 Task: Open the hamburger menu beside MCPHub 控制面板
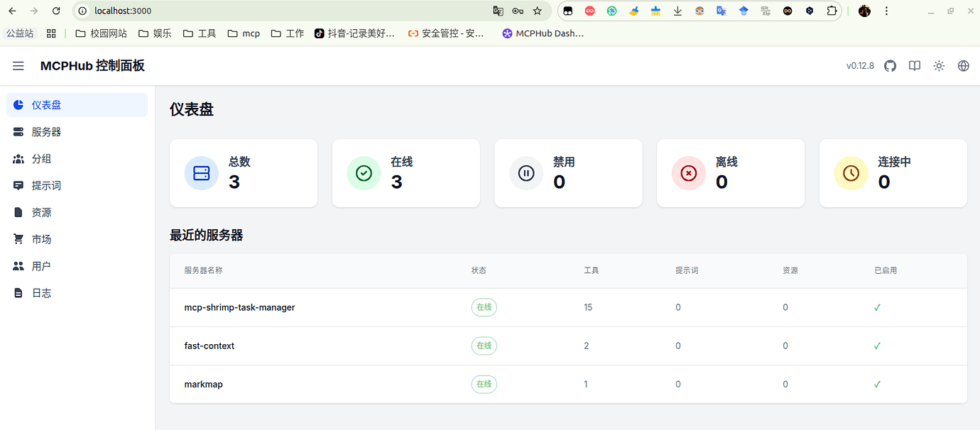pos(18,66)
